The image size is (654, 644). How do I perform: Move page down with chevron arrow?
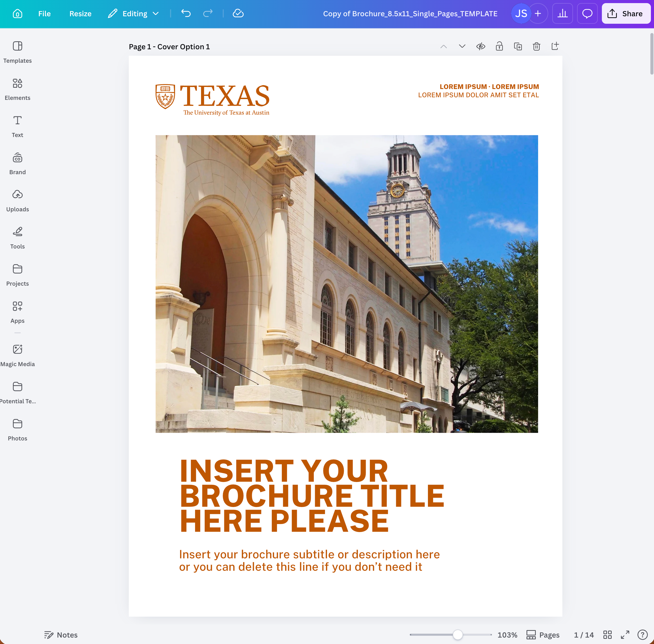coord(462,46)
